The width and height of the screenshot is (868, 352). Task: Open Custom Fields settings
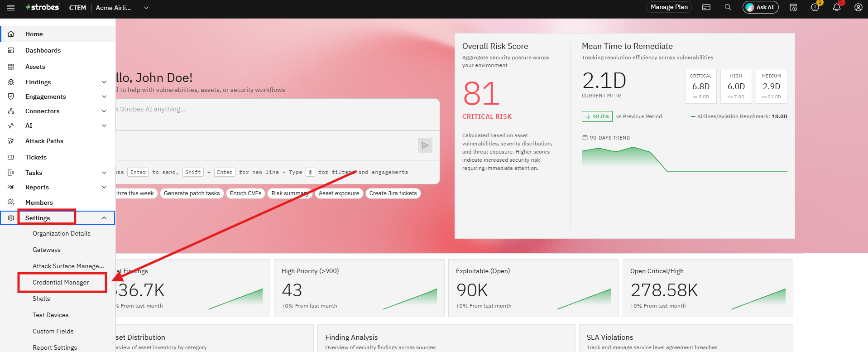pos(53,331)
